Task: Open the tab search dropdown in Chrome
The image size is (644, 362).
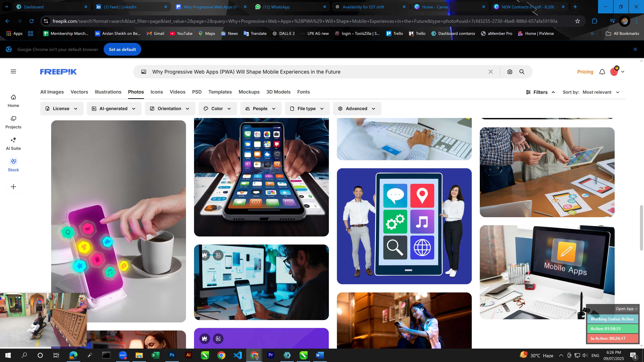Action: pos(7,7)
